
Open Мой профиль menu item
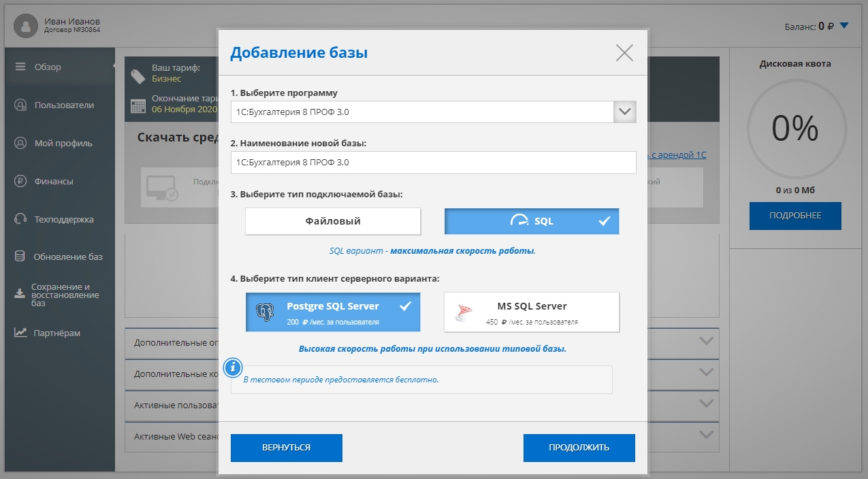click(x=63, y=144)
